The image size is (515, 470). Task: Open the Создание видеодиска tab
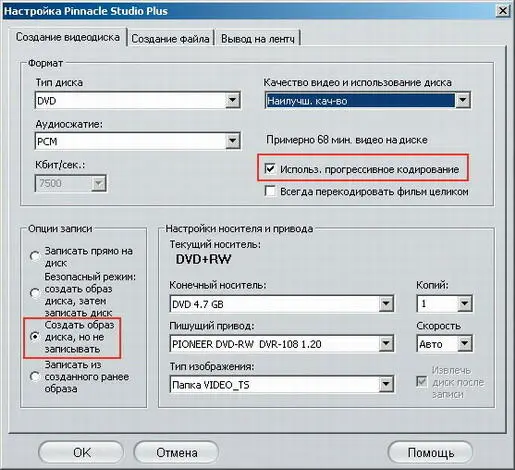click(68, 37)
